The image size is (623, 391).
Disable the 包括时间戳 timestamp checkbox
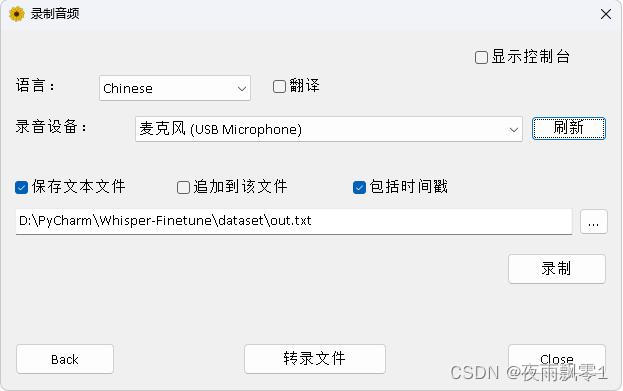tap(359, 187)
